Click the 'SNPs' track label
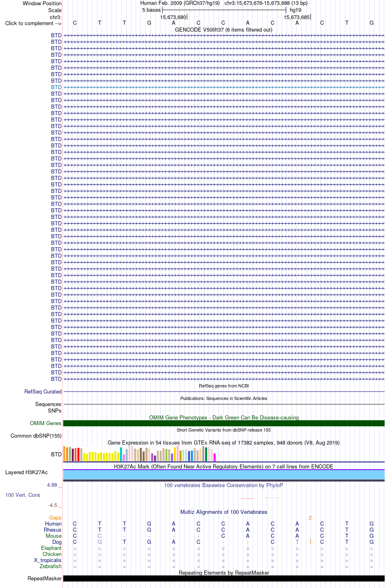385x588 pixels. point(55,411)
